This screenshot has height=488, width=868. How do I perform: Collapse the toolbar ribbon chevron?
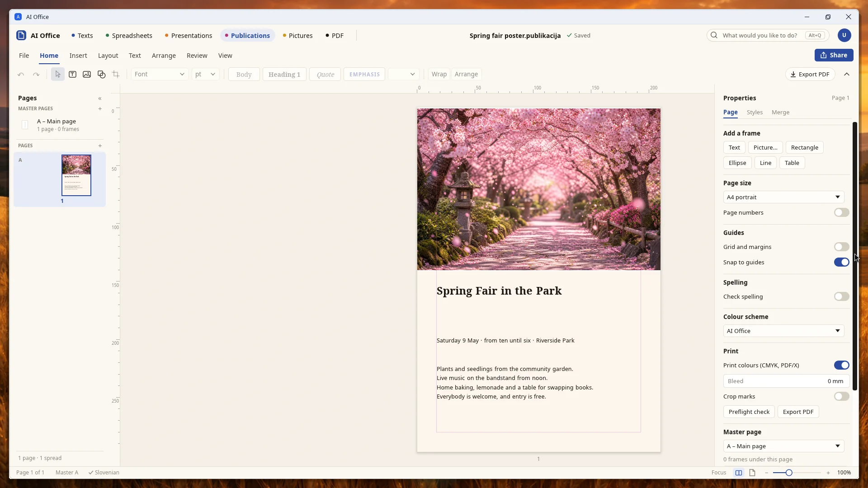(847, 75)
